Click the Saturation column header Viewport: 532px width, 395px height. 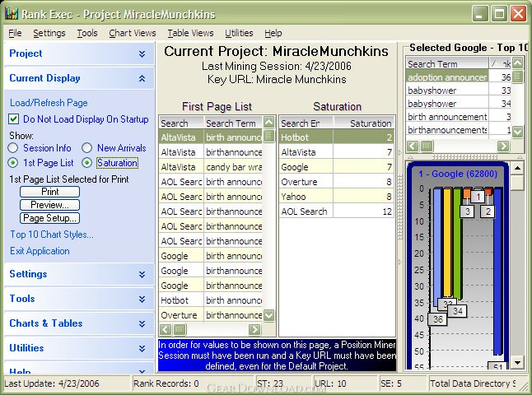(364, 123)
